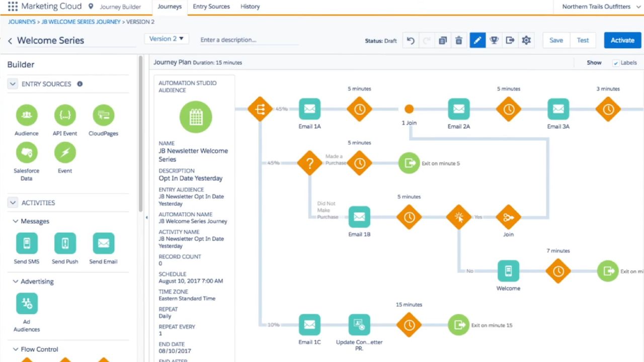644x362 pixels.
Task: Click the Welcome Series journey name field
Action: pos(75,41)
